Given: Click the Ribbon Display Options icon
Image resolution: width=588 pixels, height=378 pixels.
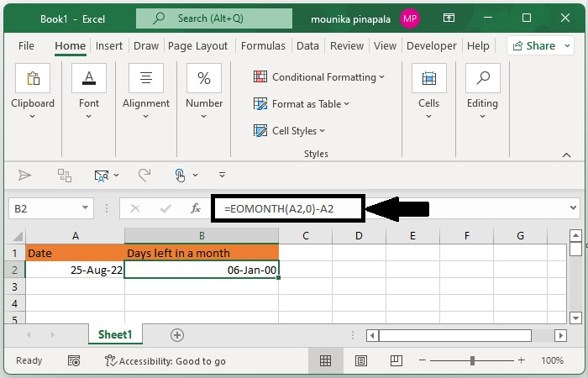Looking at the screenshot, I should pyautogui.click(x=449, y=18).
